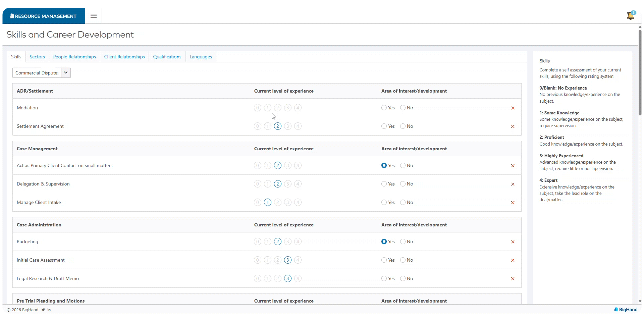Screen dimensions: 644x322
Task: Remove the Manage Client Intake row
Action: (513, 203)
